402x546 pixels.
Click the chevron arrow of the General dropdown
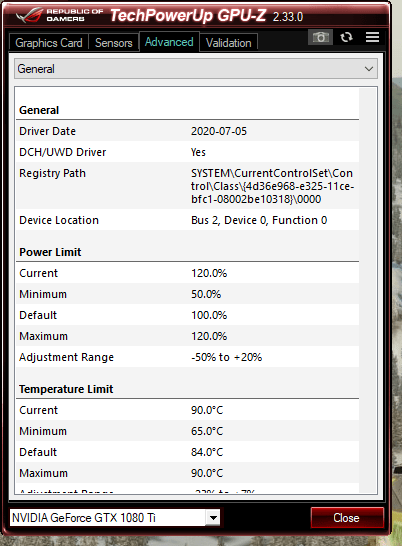pos(369,69)
